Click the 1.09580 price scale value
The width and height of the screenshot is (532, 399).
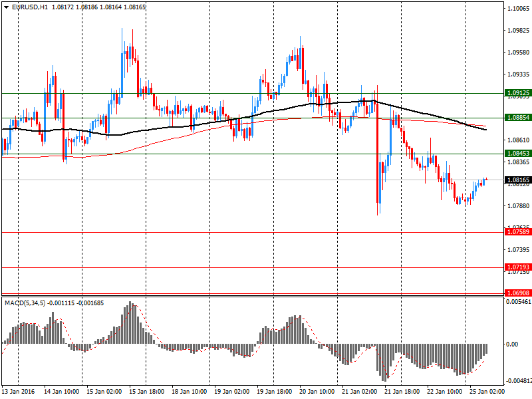(x=519, y=53)
